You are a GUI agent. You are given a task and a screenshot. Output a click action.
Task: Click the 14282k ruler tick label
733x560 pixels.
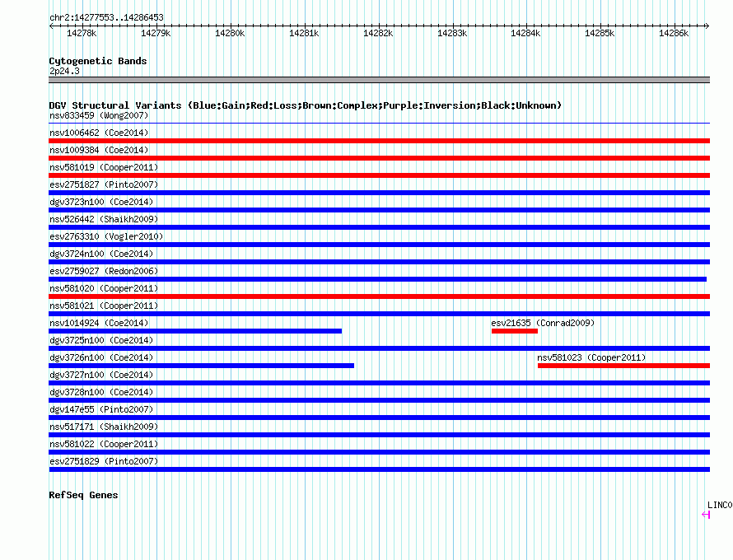(378, 33)
